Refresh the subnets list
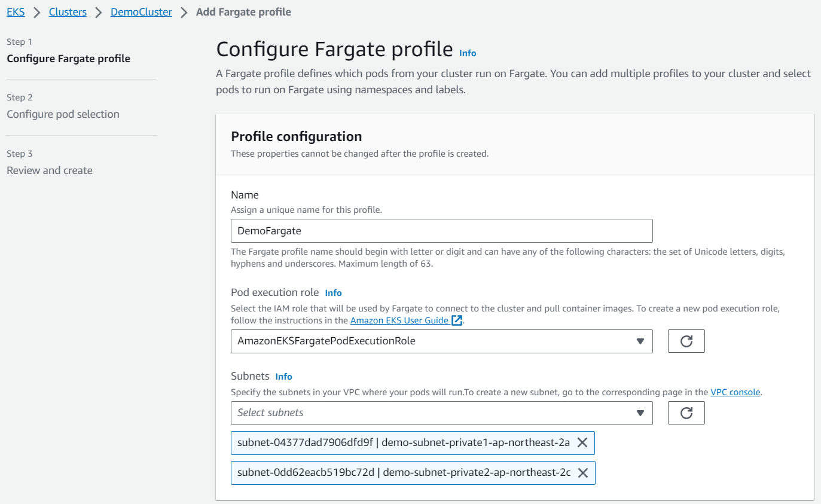The image size is (821, 504). click(x=686, y=413)
